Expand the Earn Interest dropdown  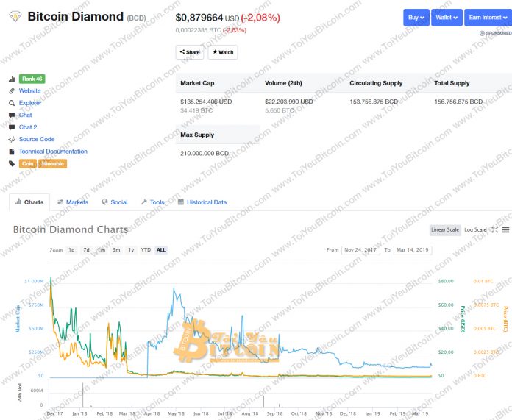(x=488, y=18)
